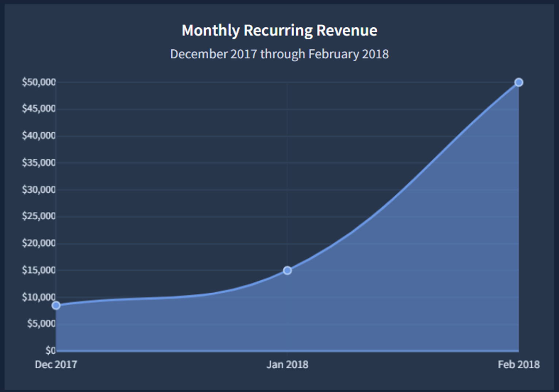The width and height of the screenshot is (559, 392).
Task: Click the $20,000 y-axis label
Action: pos(39,243)
